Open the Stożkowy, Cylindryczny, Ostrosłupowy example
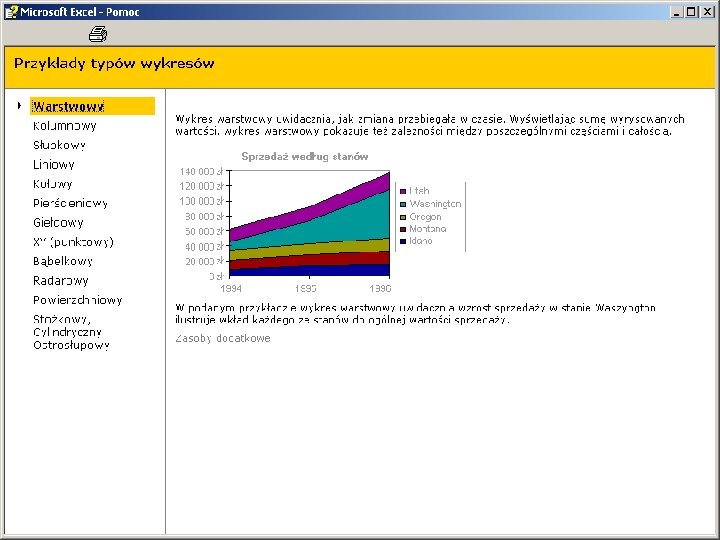 pos(71,332)
